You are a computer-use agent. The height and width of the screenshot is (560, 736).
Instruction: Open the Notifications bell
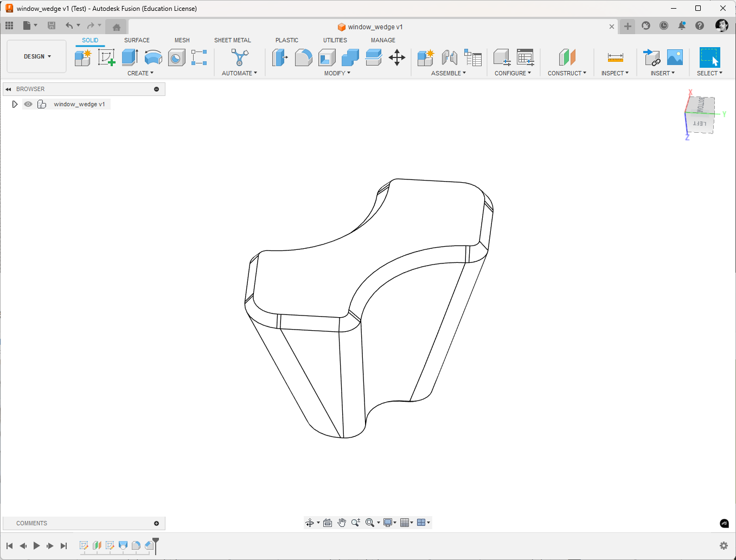[x=682, y=25]
